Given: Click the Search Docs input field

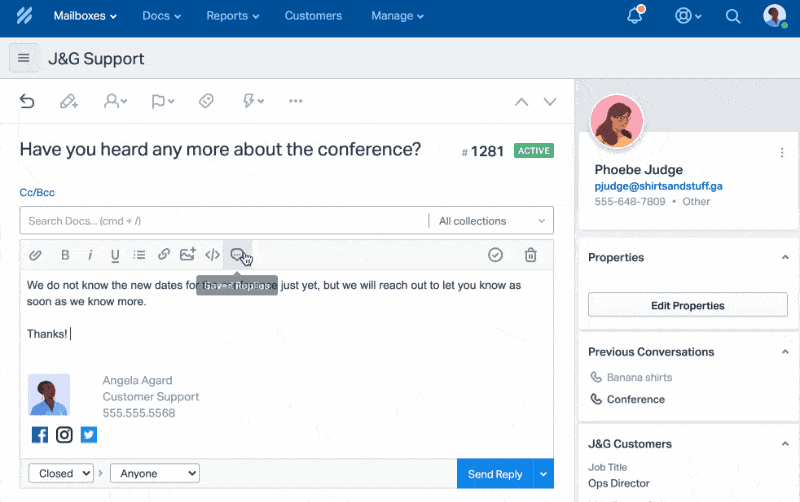Looking at the screenshot, I should (222, 221).
